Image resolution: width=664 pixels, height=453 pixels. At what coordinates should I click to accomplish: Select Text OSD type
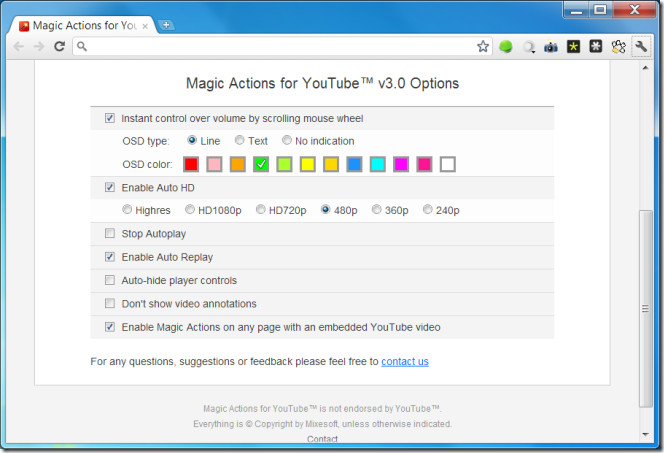[240, 140]
